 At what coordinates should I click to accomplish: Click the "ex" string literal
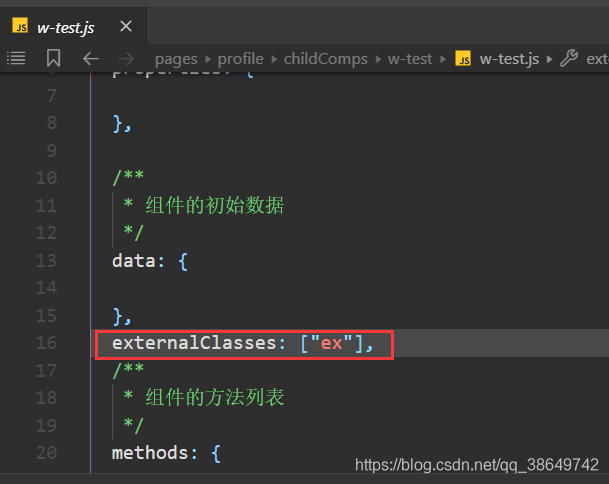[331, 343]
